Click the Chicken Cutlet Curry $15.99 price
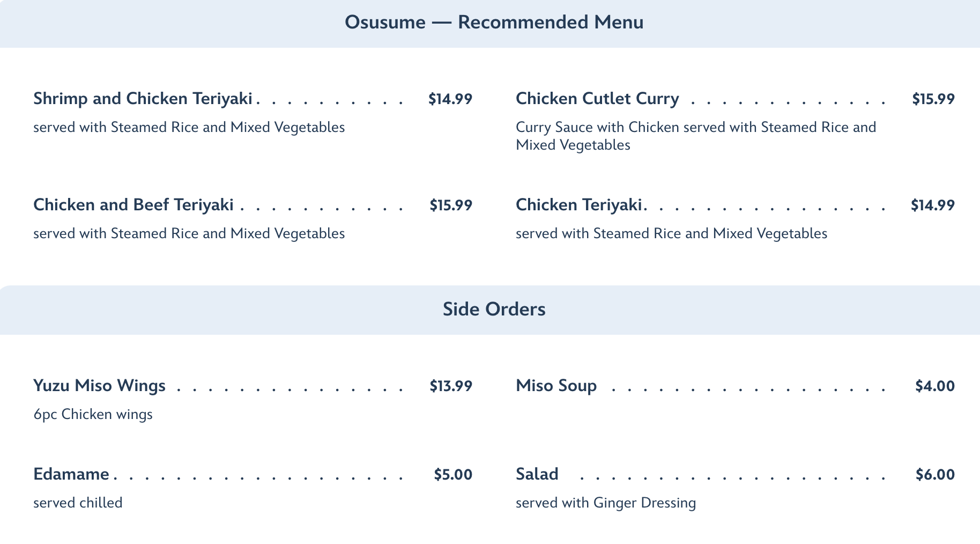This screenshot has width=980, height=544. pos(933,99)
